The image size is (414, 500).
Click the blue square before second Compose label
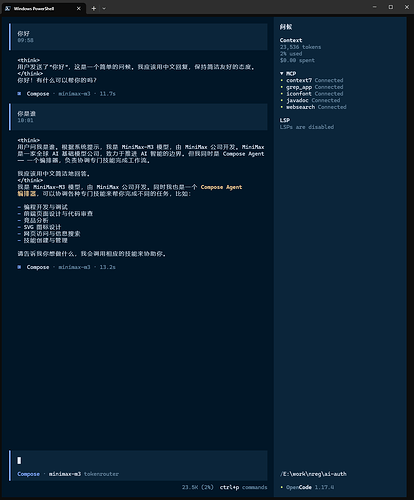(x=19, y=267)
